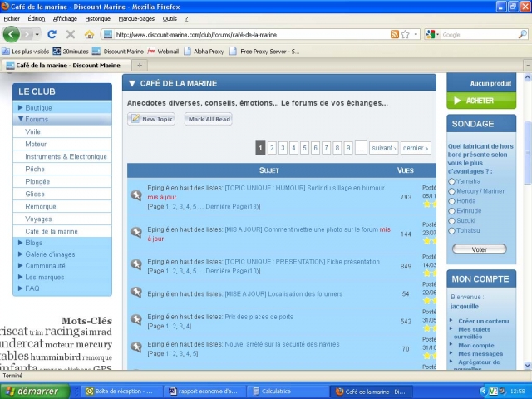Go to the suivant page link
Image resolution: width=532 pixels, height=399 pixels.
pos(384,148)
